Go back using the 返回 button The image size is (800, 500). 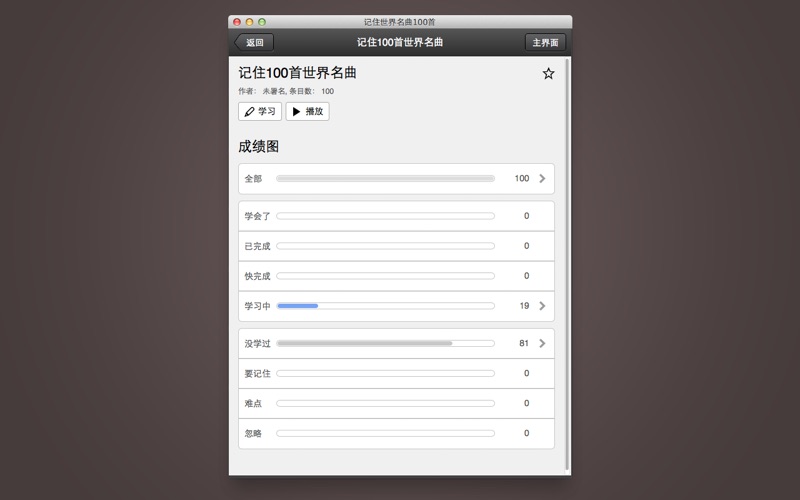pos(254,42)
